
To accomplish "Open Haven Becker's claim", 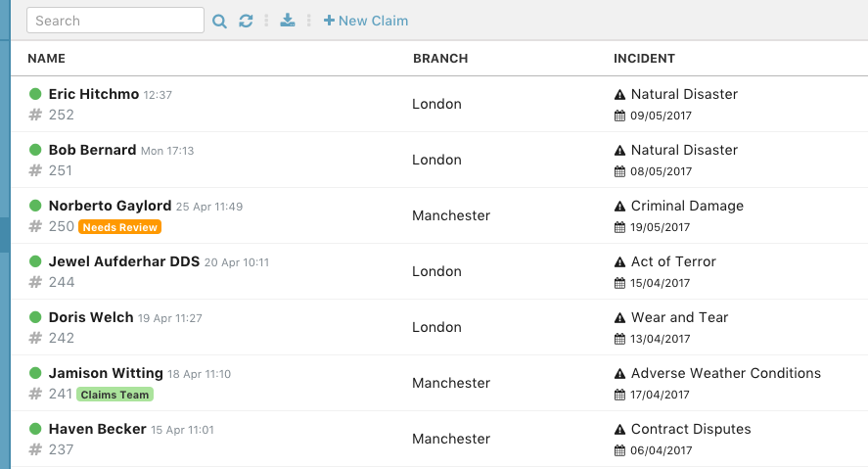I will click(x=98, y=429).
